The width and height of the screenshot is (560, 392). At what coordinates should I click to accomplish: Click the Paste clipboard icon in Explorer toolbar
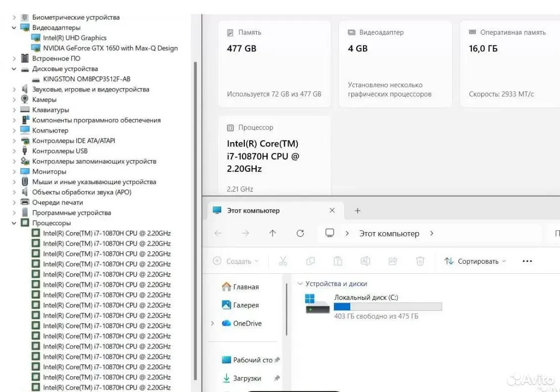[x=337, y=261]
